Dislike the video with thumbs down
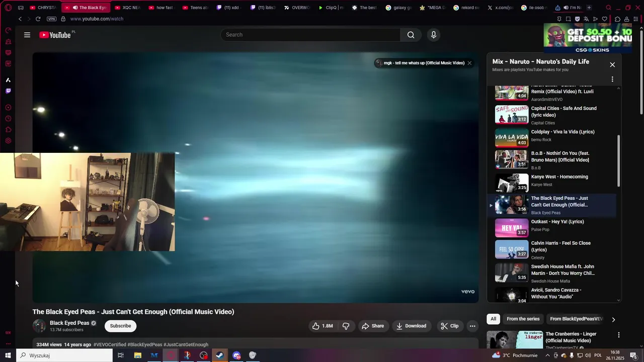 pos(346,326)
